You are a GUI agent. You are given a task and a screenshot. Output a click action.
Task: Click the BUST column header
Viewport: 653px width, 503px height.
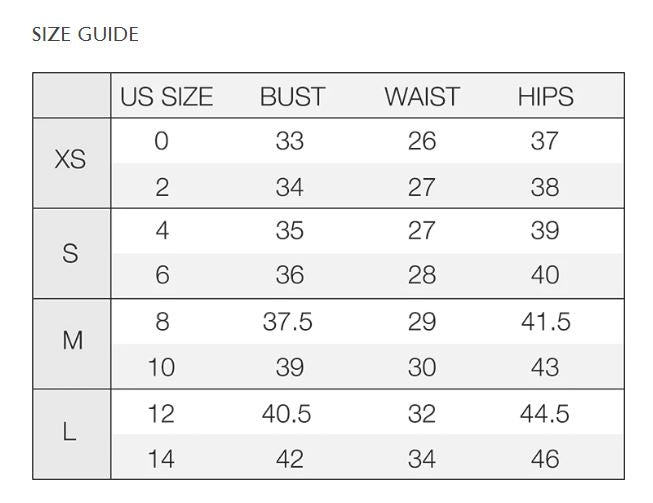click(292, 97)
